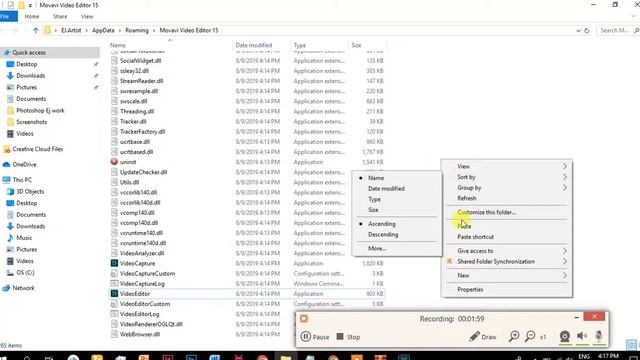Open the Share ribbon tab

(60, 16)
